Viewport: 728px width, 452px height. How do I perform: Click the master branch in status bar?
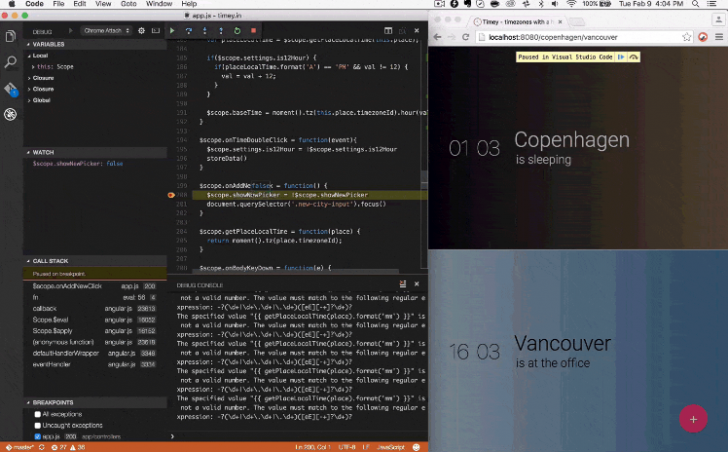click(x=20, y=447)
